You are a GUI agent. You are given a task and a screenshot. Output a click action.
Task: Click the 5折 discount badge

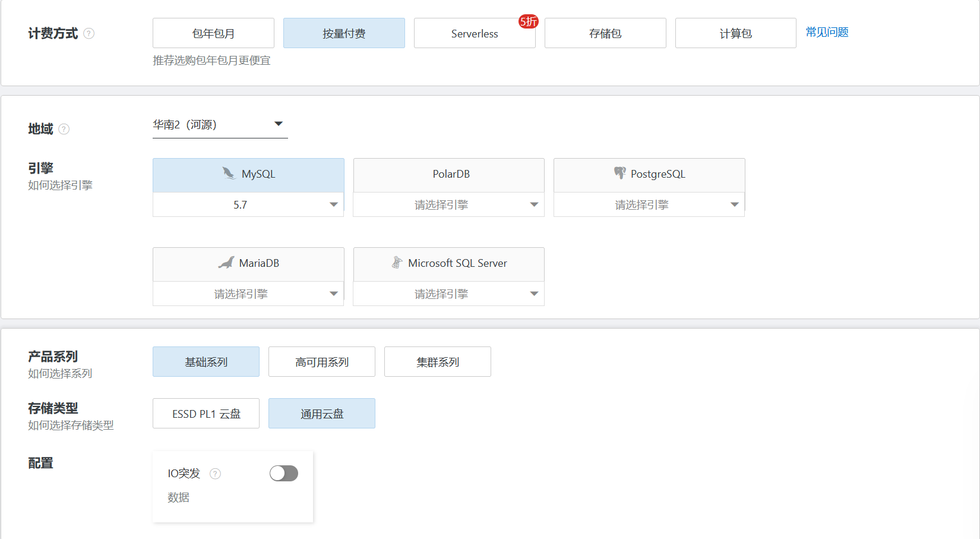[x=529, y=21]
